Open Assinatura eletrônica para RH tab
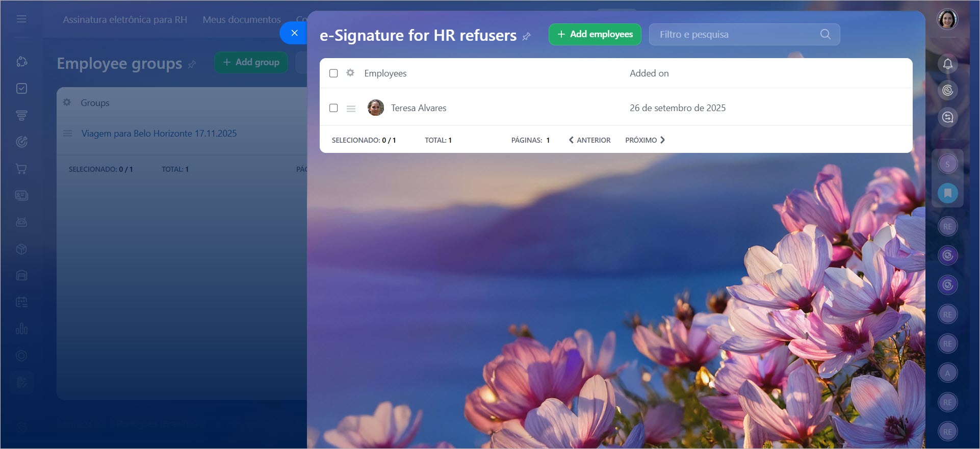Viewport: 980px width, 449px height. click(125, 19)
